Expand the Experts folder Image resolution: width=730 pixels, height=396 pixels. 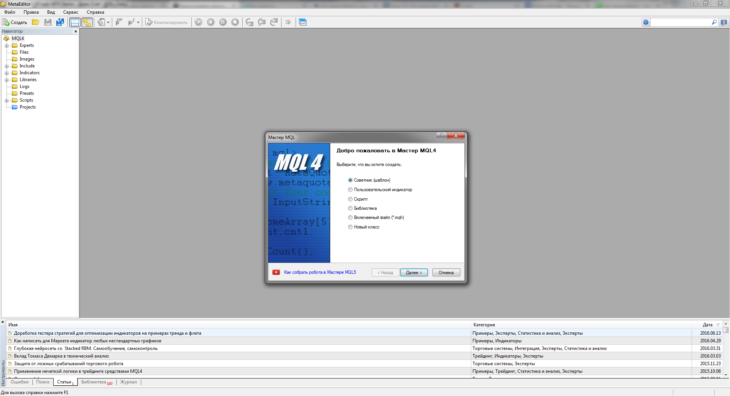(7, 46)
